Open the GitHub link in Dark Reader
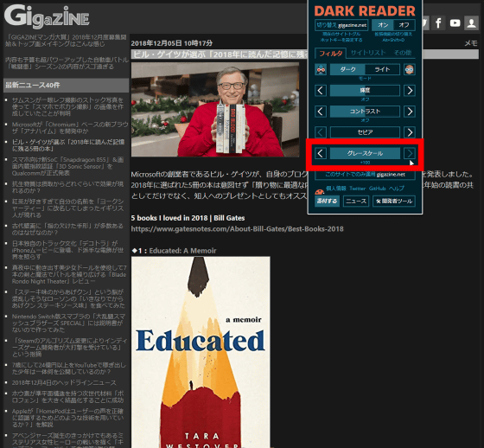The width and height of the screenshot is (484, 448). pos(377,189)
